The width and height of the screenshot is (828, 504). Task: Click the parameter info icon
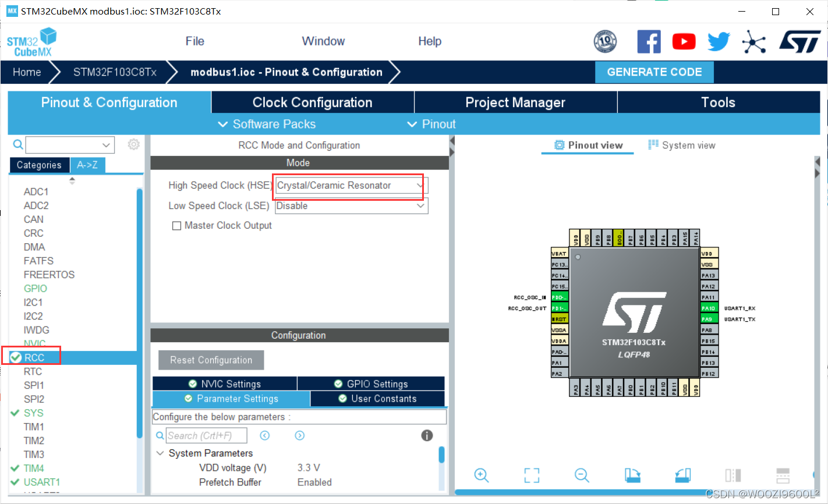pos(427,435)
